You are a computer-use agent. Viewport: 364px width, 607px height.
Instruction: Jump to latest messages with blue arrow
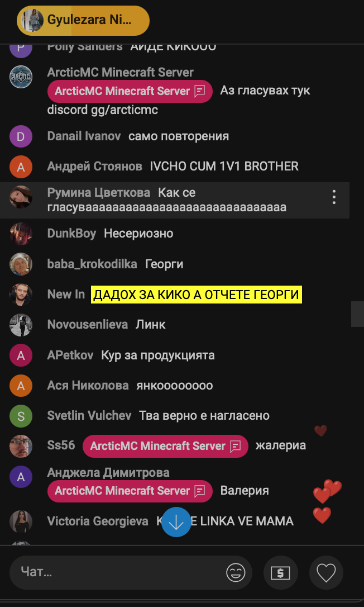click(176, 522)
